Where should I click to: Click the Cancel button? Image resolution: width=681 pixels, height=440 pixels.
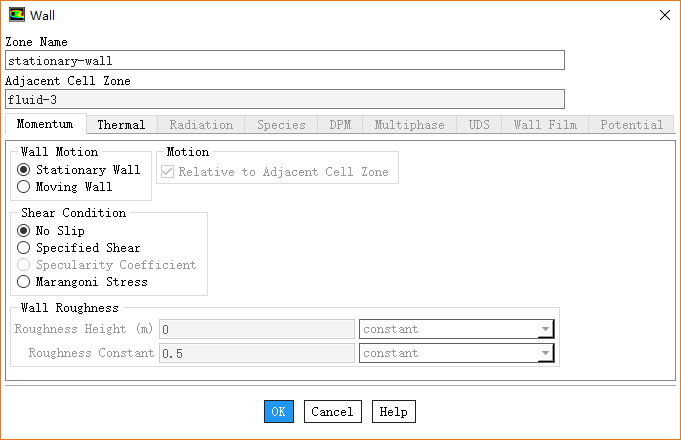[x=332, y=411]
